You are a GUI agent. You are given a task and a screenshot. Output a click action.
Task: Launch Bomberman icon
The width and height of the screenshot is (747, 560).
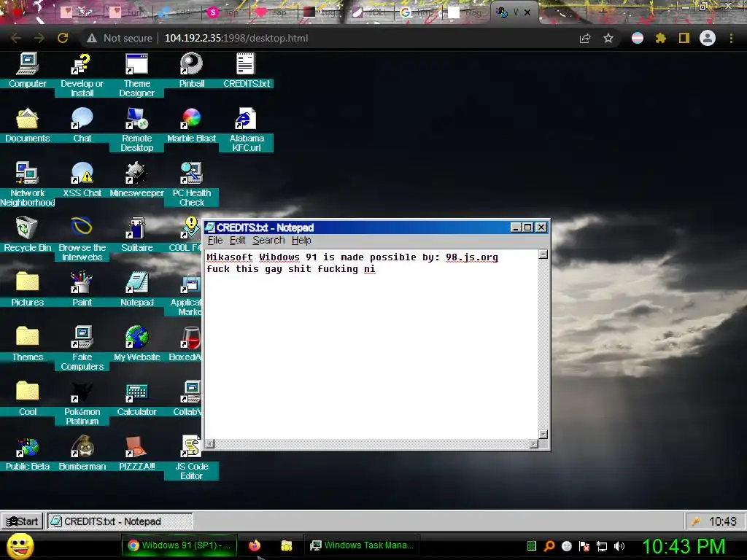point(82,454)
